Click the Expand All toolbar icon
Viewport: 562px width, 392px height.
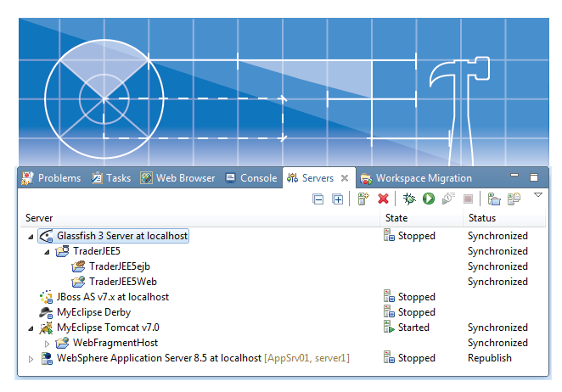[x=337, y=199]
